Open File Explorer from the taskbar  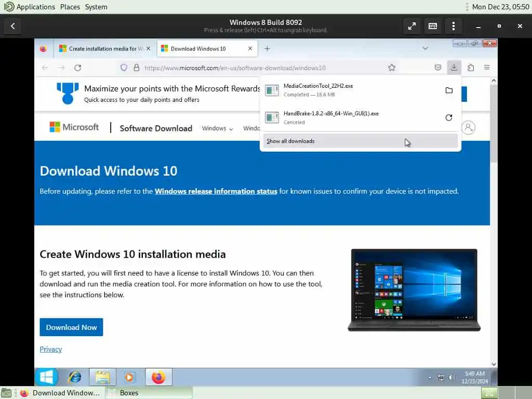(102, 377)
